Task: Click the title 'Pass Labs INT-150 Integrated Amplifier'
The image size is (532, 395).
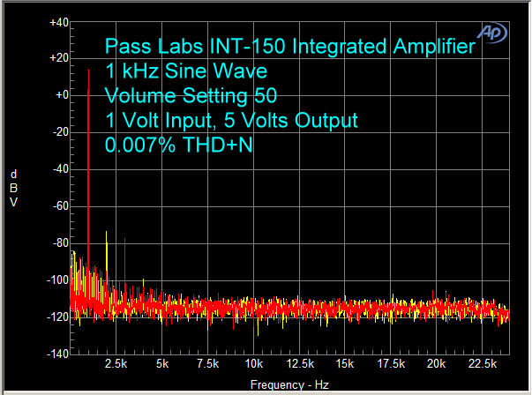Action: tap(290, 46)
